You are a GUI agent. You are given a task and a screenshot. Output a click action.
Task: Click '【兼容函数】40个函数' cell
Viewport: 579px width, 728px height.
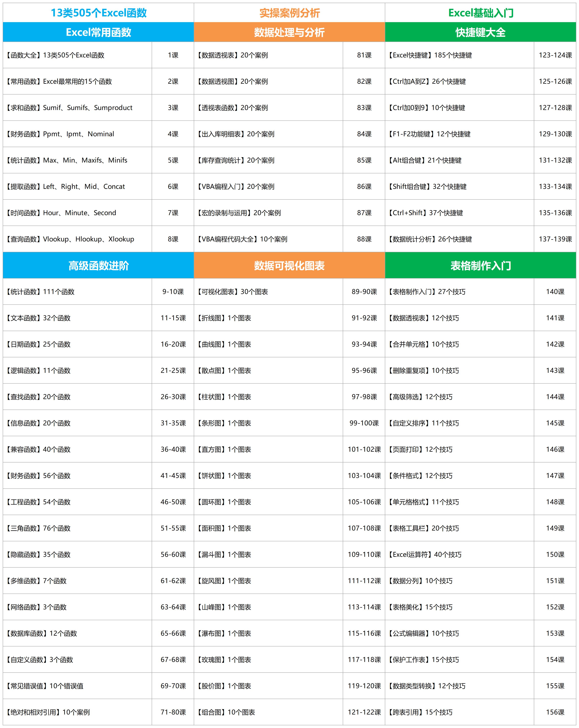(78, 450)
